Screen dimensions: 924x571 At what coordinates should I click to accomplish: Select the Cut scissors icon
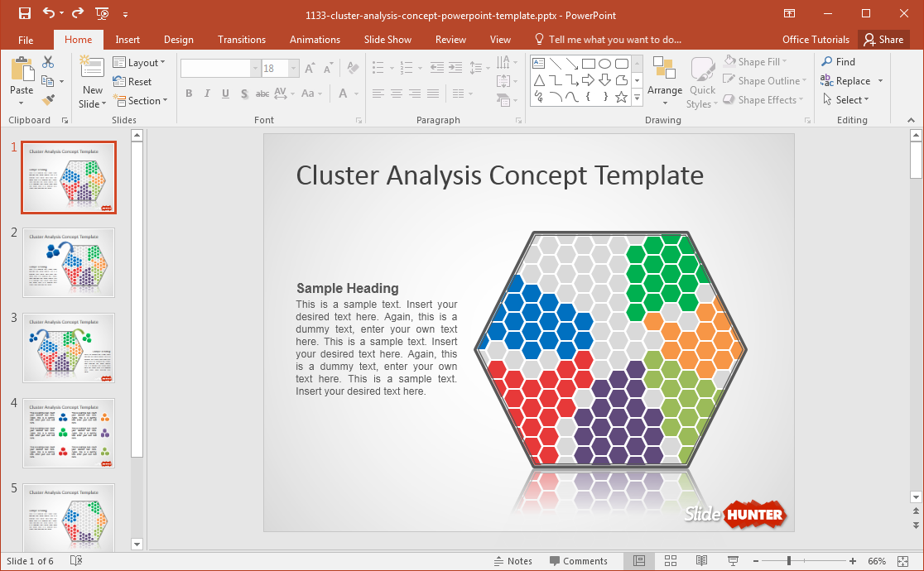click(48, 62)
